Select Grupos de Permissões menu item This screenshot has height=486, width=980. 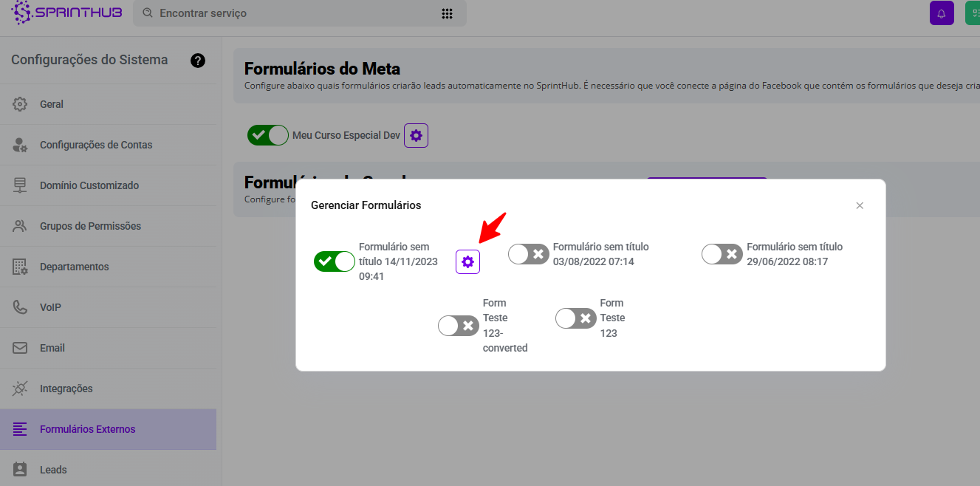(90, 226)
